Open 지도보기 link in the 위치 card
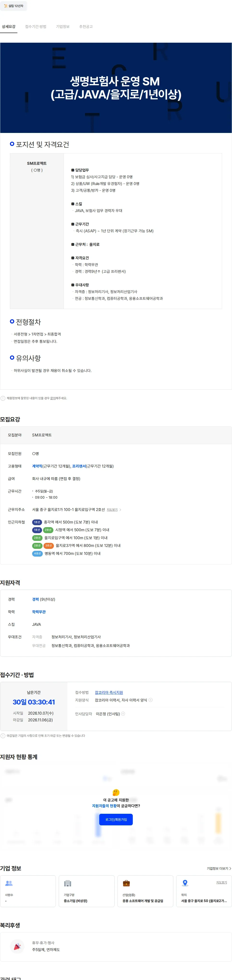This screenshot has width=232, height=980. pyautogui.click(x=222, y=882)
